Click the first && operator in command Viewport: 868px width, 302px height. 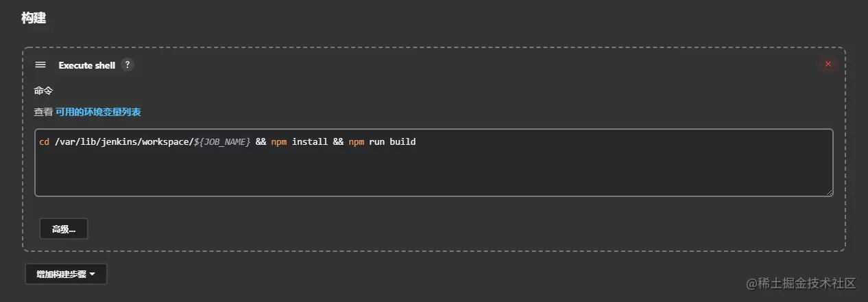click(x=261, y=142)
